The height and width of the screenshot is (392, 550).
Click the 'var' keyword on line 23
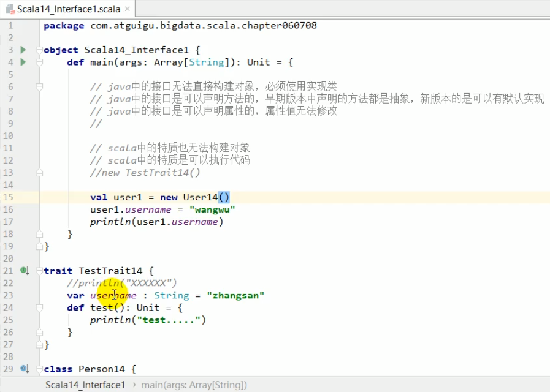pos(75,295)
